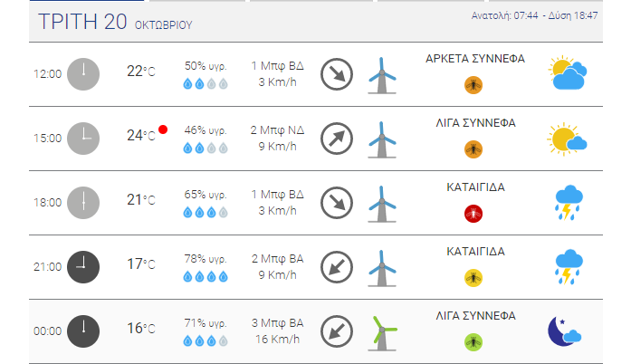Click the green wind turbine at 00:00

point(382,333)
